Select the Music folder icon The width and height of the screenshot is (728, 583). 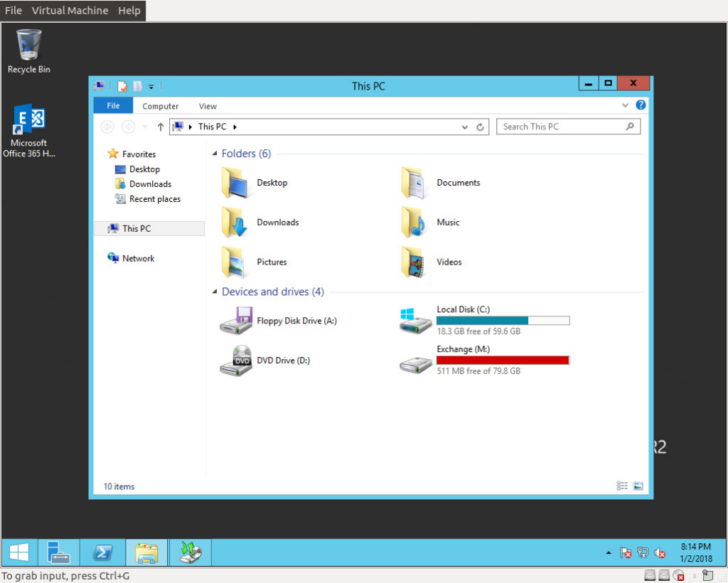[x=414, y=223]
